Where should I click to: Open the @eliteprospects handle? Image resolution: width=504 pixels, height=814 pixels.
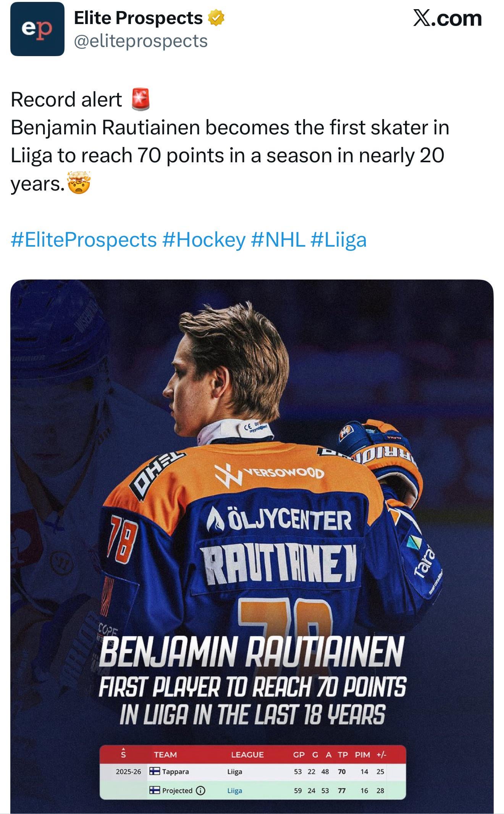coord(141,41)
